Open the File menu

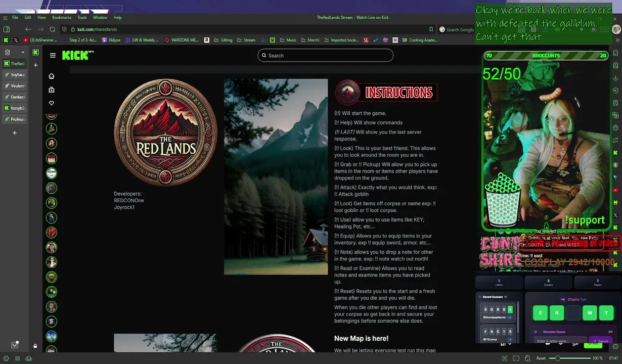coord(15,18)
